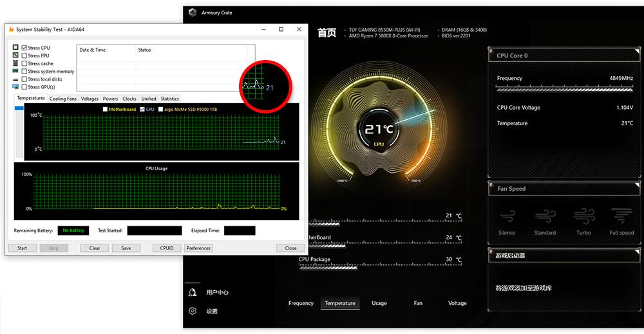644x334 pixels.
Task: Open the Cooling Fans tab
Action: 63,99
